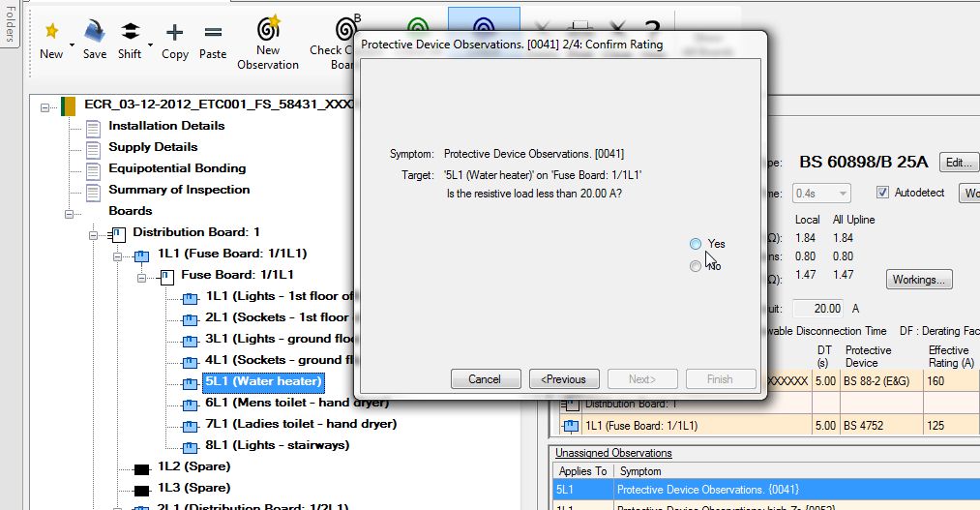Image resolution: width=980 pixels, height=510 pixels.
Task: Click the Applies To column header
Action: click(x=582, y=471)
